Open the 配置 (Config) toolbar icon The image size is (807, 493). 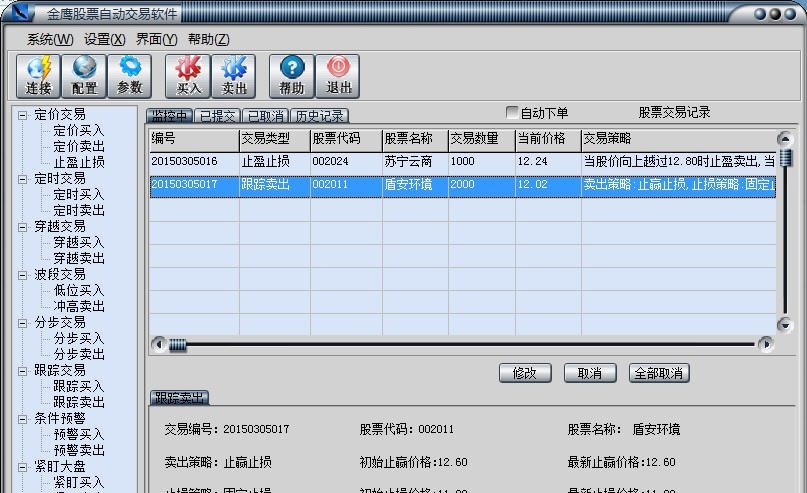click(84, 75)
